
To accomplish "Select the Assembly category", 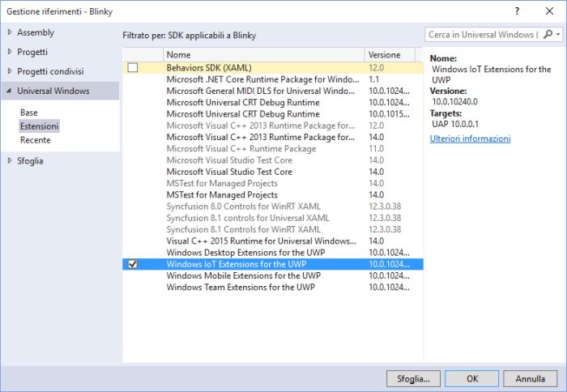I will click(x=36, y=32).
